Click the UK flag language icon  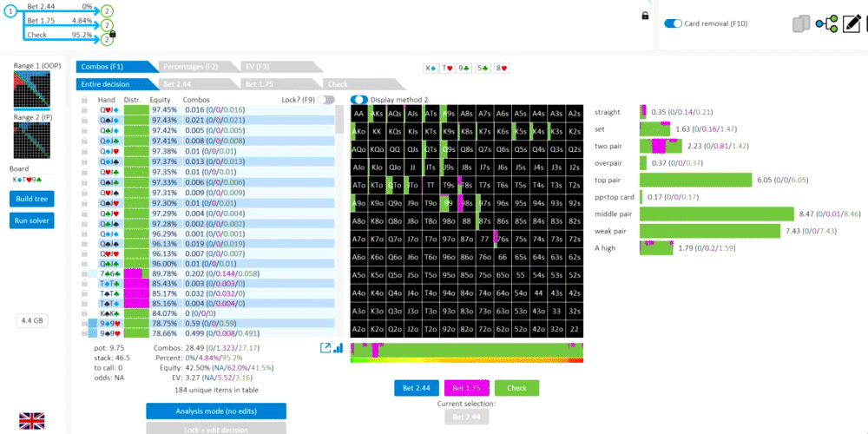31,421
